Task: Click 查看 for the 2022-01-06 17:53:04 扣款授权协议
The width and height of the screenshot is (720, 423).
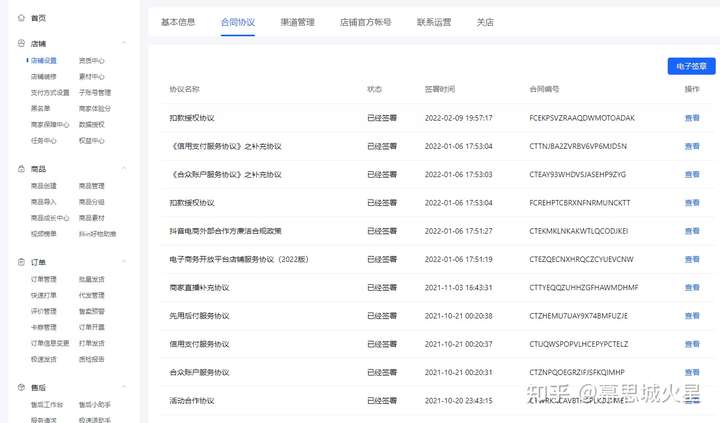Action: (692, 203)
